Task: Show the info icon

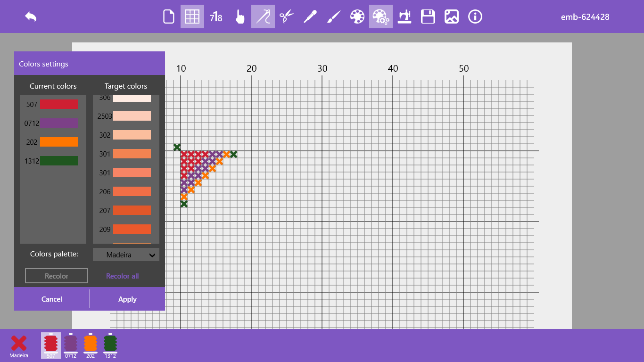Action: [x=475, y=17]
